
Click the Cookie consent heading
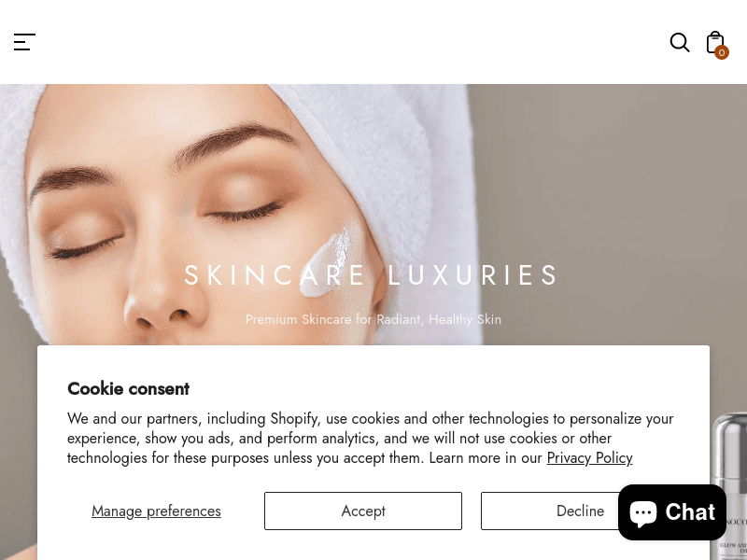128,388
